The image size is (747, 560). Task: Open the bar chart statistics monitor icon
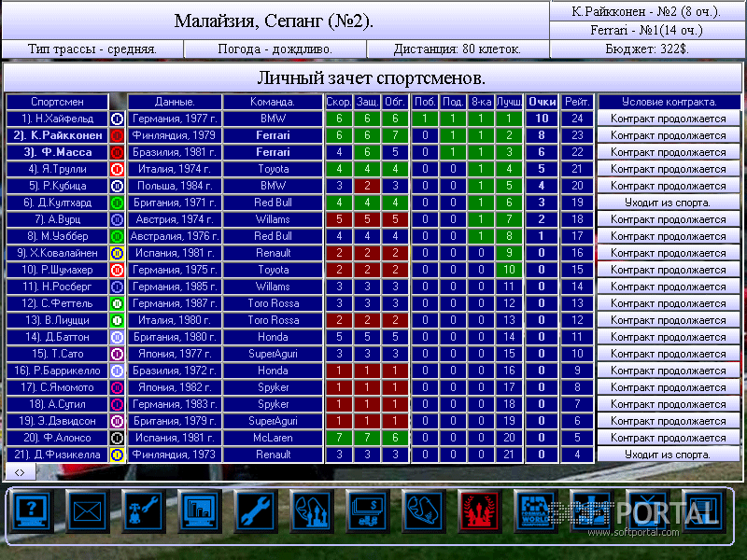point(200,511)
